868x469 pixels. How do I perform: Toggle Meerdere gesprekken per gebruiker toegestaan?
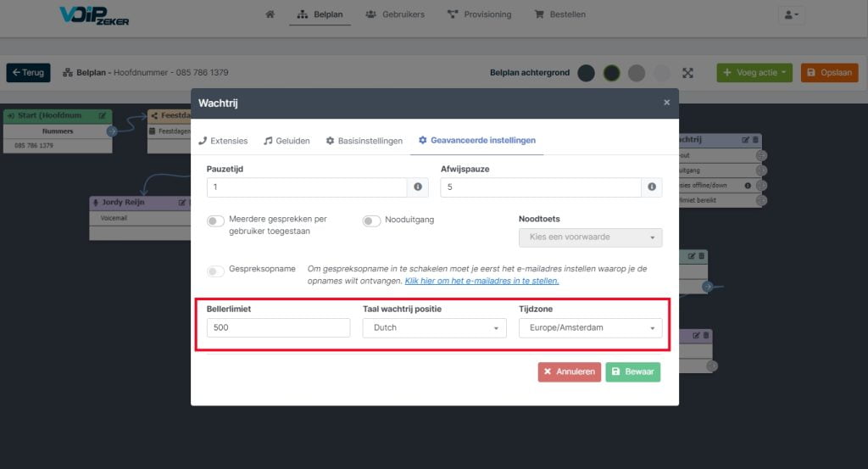(x=215, y=221)
